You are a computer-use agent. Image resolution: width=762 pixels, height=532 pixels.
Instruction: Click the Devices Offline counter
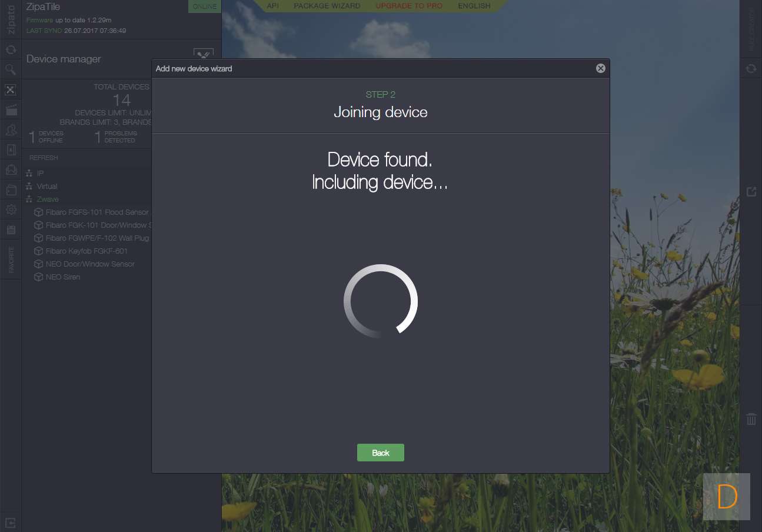(46, 137)
